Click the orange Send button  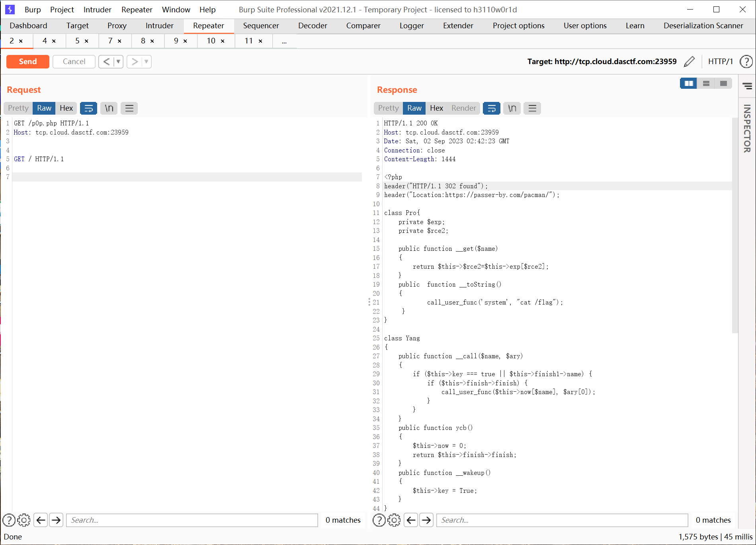click(x=28, y=62)
